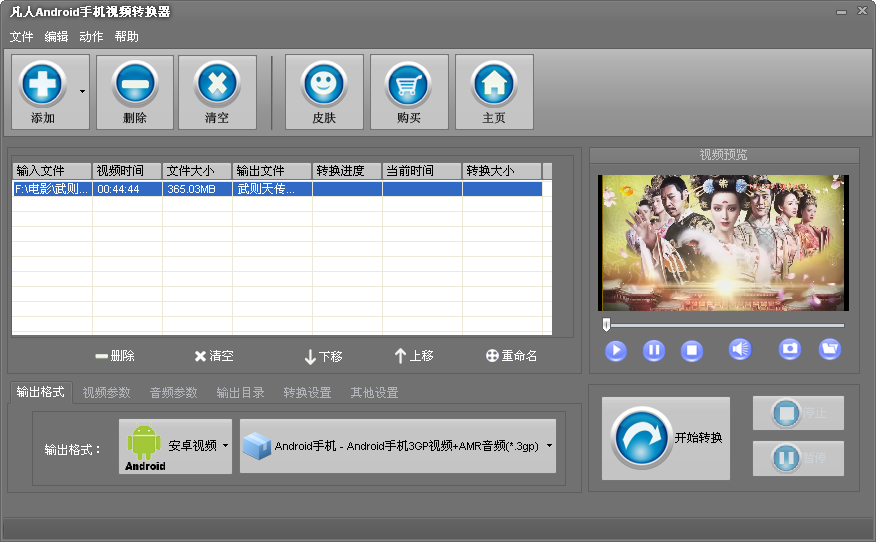876x542 pixels.
Task: Go to 主页 (Home) toolbar button
Action: (x=494, y=92)
